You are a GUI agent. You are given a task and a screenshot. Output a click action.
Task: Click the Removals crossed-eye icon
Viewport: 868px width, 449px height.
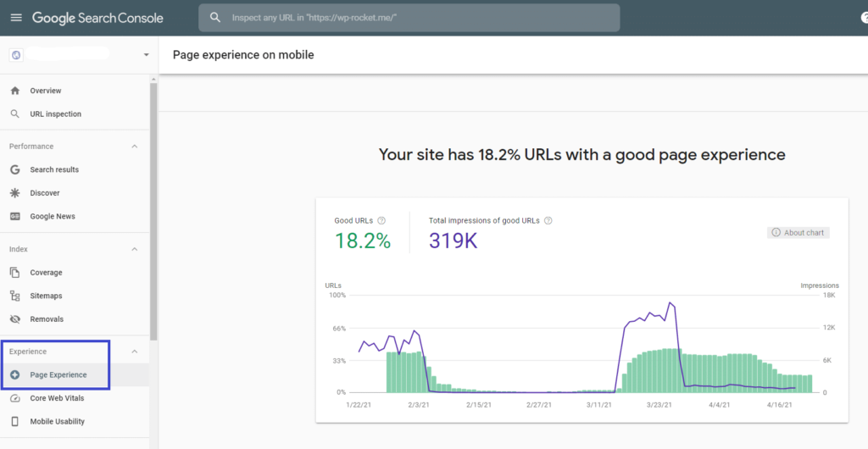15,319
